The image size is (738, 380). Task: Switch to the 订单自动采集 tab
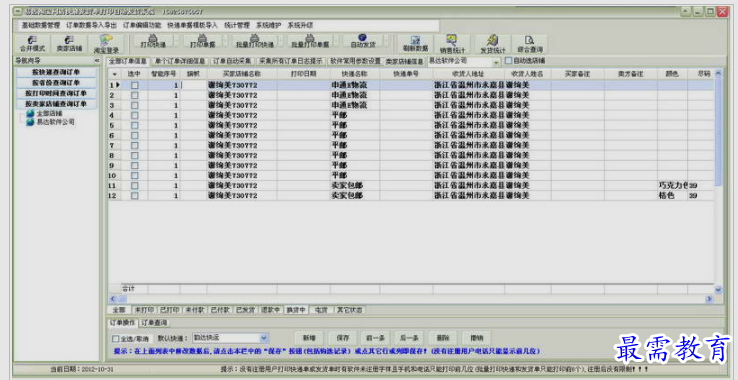pos(233,61)
